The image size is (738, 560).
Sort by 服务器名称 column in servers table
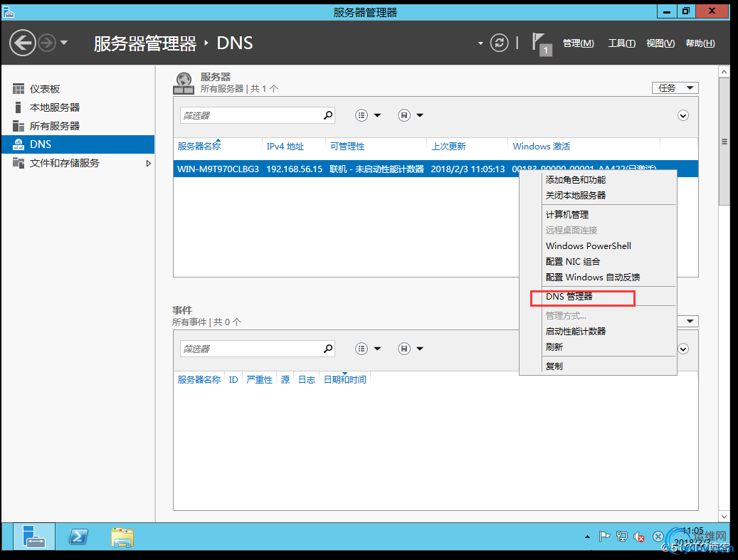coord(199,147)
